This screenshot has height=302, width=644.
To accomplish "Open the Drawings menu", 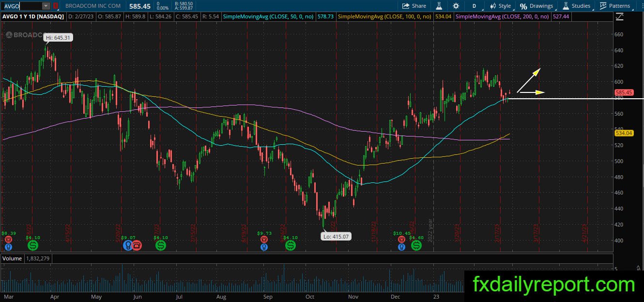I will (x=537, y=6).
